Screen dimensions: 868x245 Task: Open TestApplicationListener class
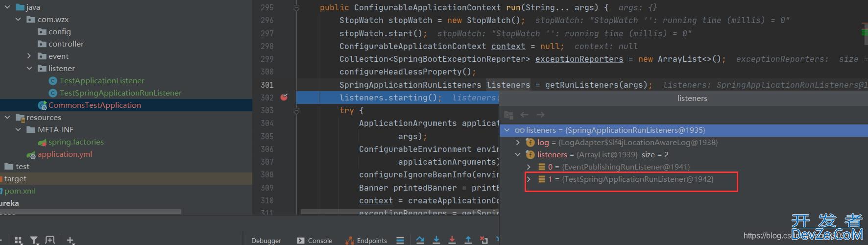coord(102,81)
